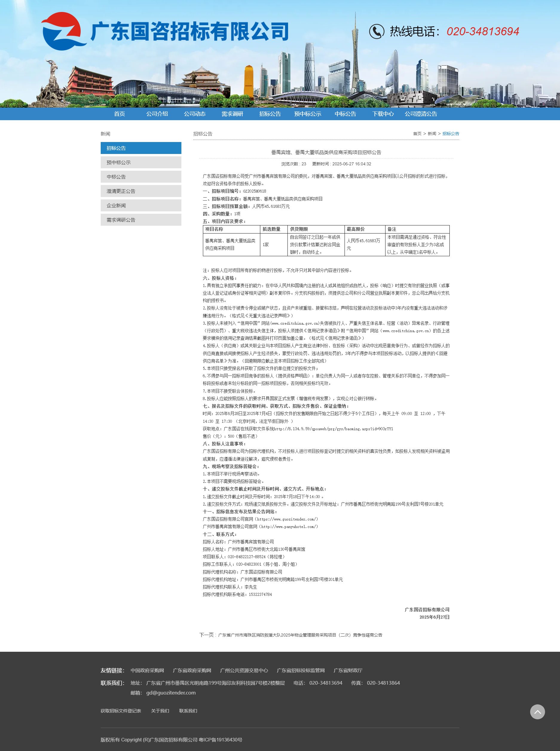Screen dimensions: 560x751
Task: Switch to 企业新闻 sidebar section
Action: (x=141, y=205)
